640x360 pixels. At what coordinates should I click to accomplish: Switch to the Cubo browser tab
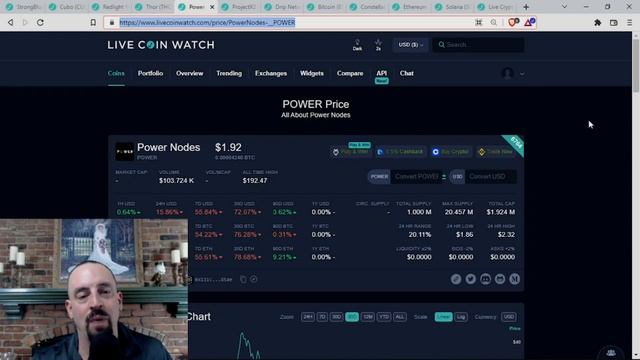67,7
